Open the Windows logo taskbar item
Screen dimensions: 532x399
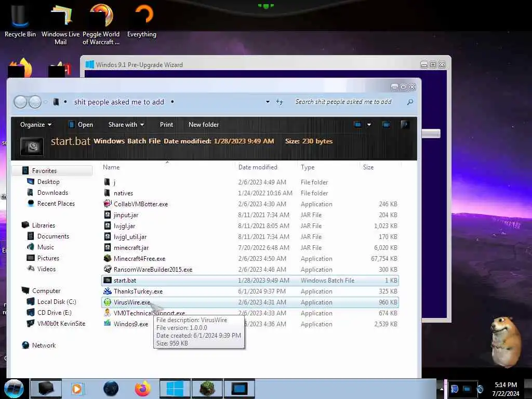tap(175, 389)
